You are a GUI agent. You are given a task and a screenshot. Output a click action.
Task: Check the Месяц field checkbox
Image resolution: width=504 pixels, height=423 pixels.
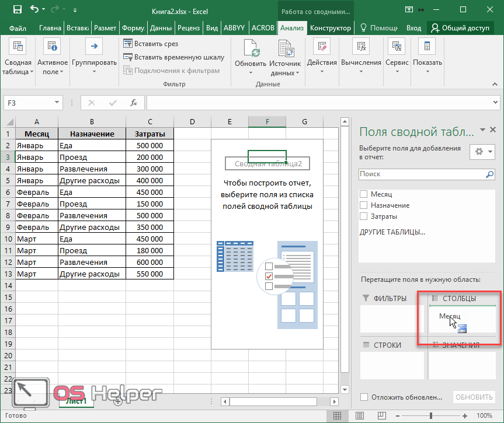364,194
